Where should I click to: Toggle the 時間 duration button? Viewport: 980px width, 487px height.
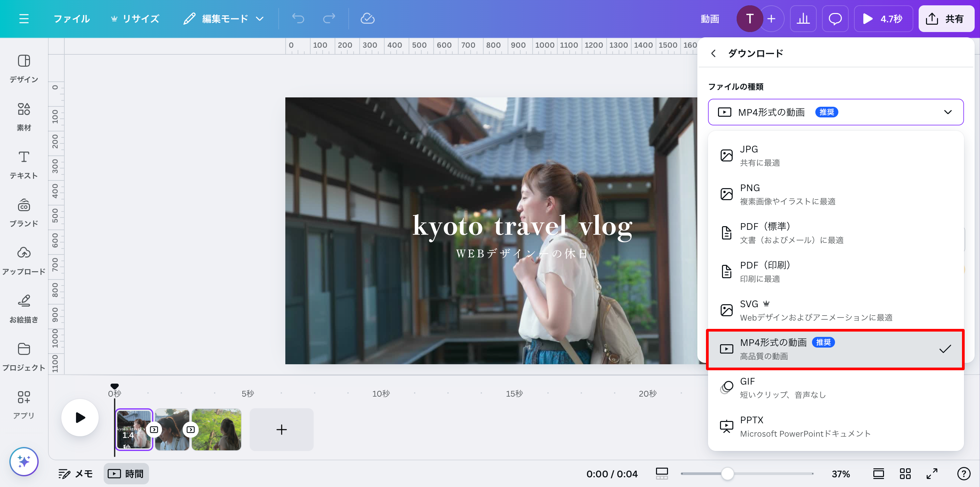[x=126, y=474]
